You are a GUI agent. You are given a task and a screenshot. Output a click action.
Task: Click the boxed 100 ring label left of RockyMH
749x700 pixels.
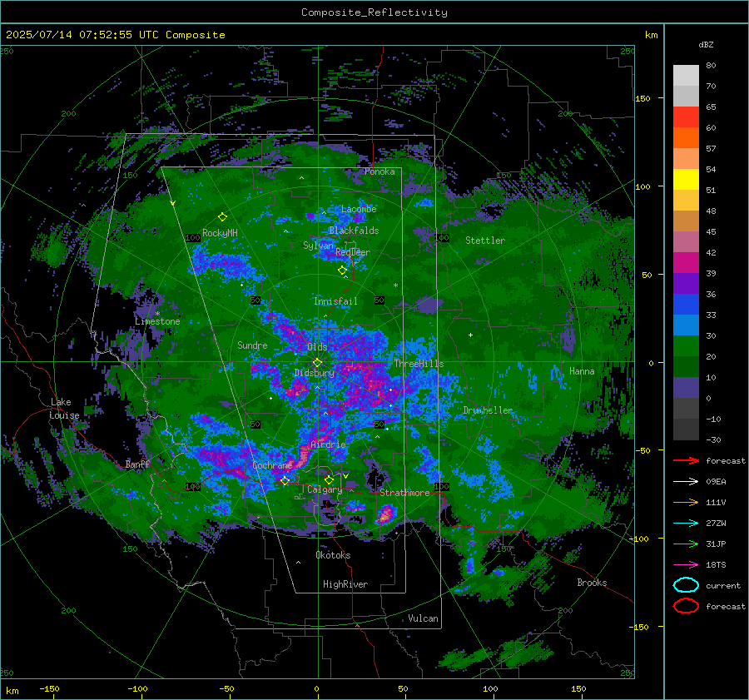pyautogui.click(x=192, y=237)
